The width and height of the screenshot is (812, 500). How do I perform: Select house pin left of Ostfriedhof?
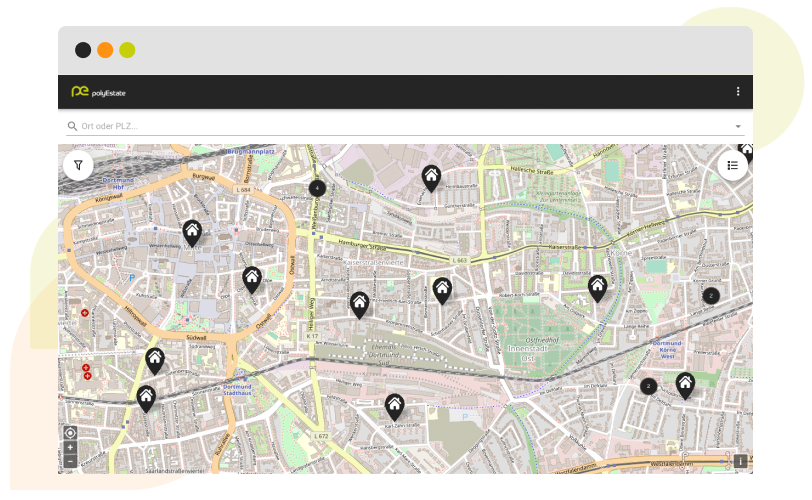click(x=442, y=289)
